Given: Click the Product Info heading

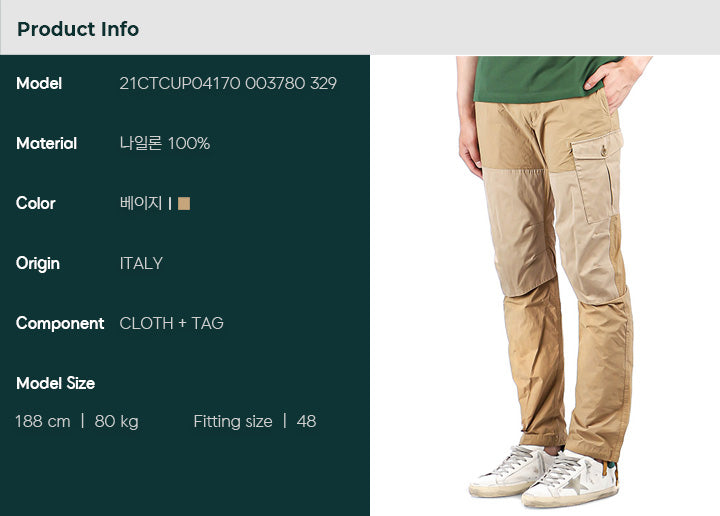Looking at the screenshot, I should coord(78,29).
